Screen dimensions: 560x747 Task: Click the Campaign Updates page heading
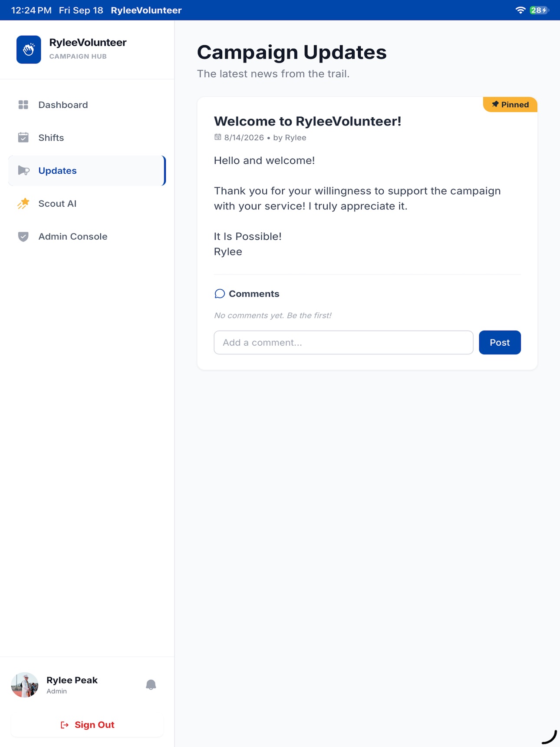pyautogui.click(x=292, y=52)
